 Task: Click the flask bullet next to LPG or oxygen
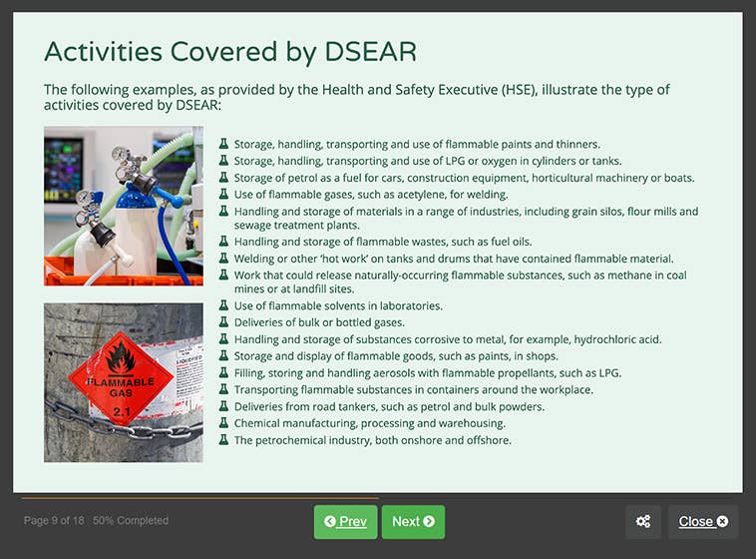click(x=224, y=161)
